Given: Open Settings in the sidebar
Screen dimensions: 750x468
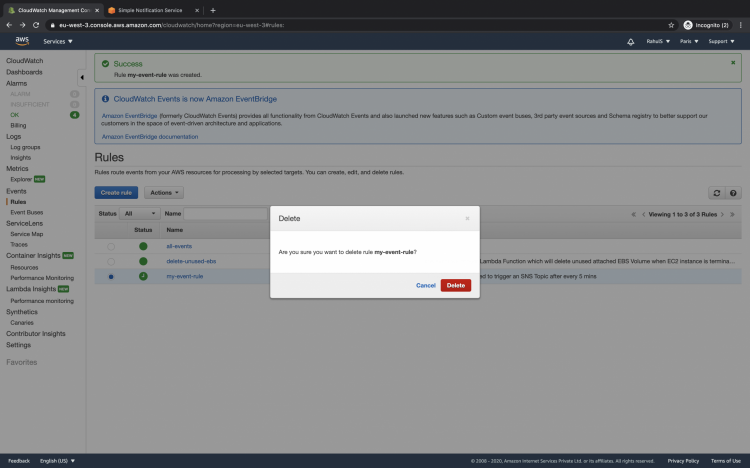Looking at the screenshot, I should (x=18, y=345).
